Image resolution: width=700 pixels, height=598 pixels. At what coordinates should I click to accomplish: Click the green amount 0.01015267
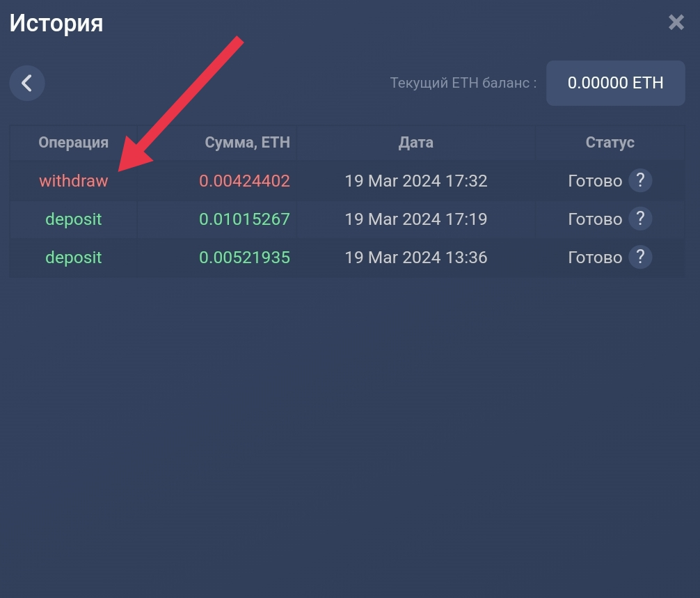coord(245,219)
